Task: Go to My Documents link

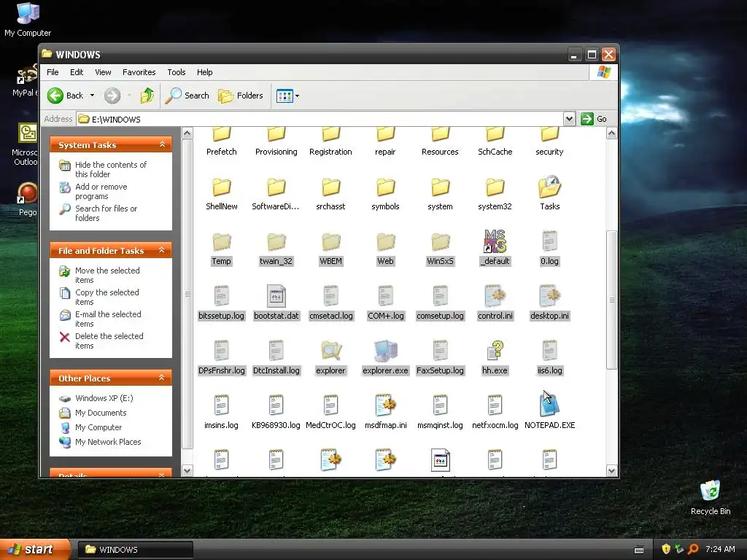Action: point(101,413)
